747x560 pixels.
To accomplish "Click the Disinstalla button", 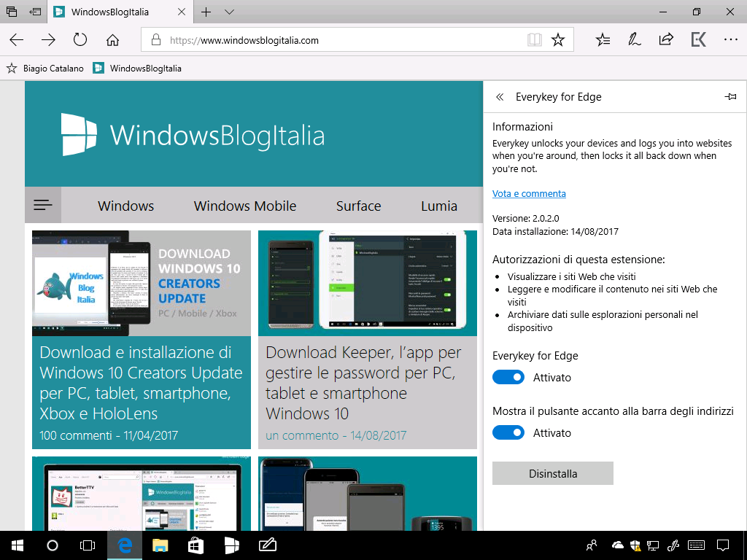I will (553, 473).
